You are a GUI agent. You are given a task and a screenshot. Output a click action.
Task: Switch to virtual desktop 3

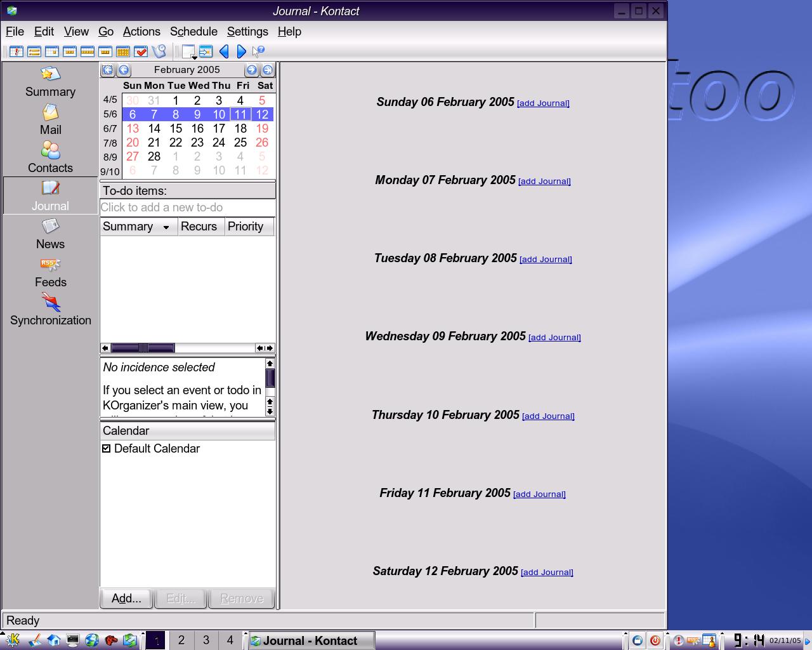tap(206, 640)
